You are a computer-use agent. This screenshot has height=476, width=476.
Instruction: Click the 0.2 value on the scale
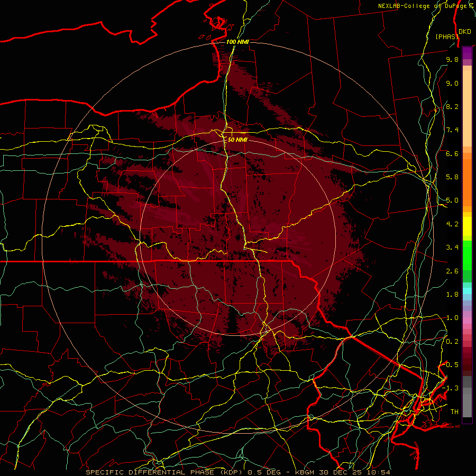[452, 342]
